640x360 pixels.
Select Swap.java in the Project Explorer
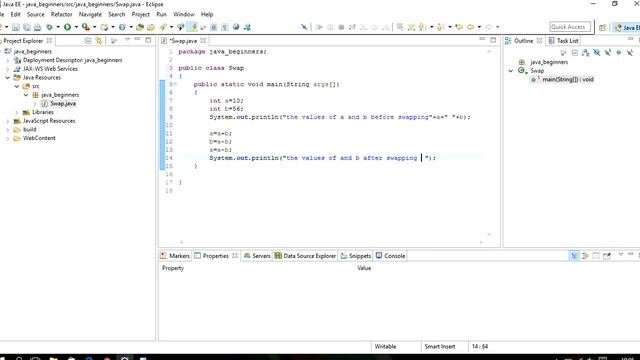tap(59, 104)
